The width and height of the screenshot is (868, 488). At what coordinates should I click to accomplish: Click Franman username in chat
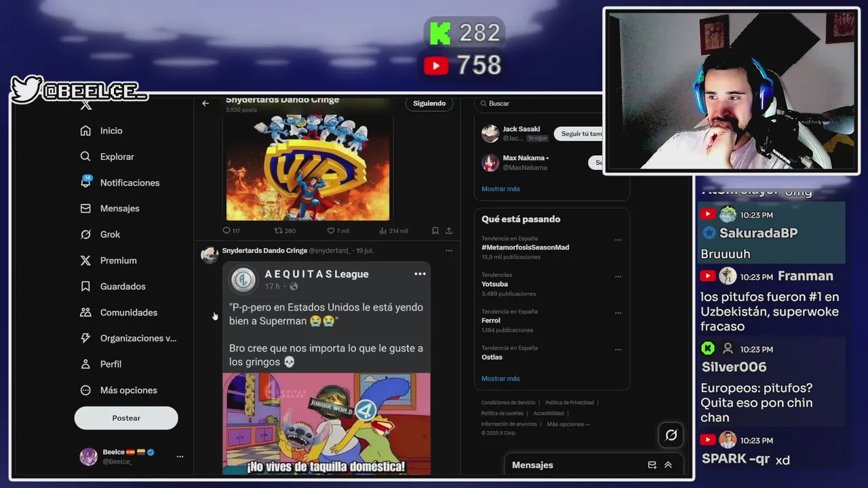tap(806, 277)
